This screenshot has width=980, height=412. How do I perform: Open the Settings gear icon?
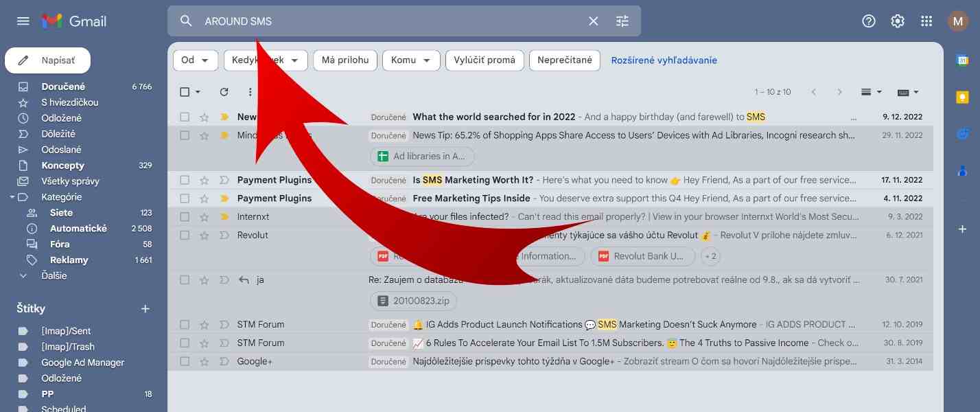898,21
